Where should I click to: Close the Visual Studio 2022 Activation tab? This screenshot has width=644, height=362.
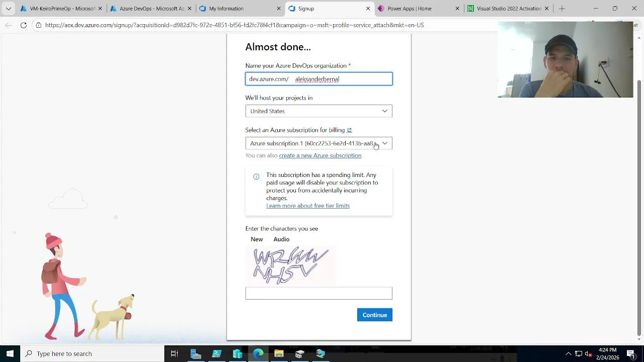click(x=546, y=9)
